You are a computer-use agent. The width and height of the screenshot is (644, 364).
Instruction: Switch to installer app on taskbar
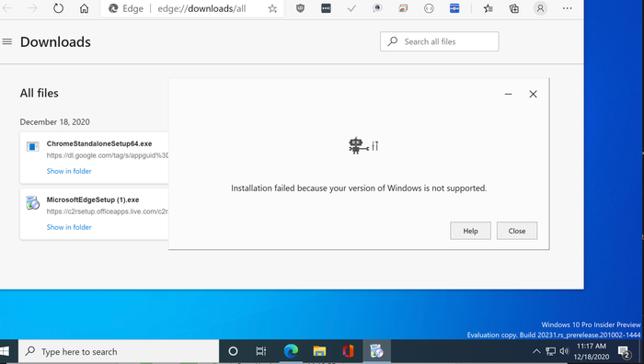(376, 351)
